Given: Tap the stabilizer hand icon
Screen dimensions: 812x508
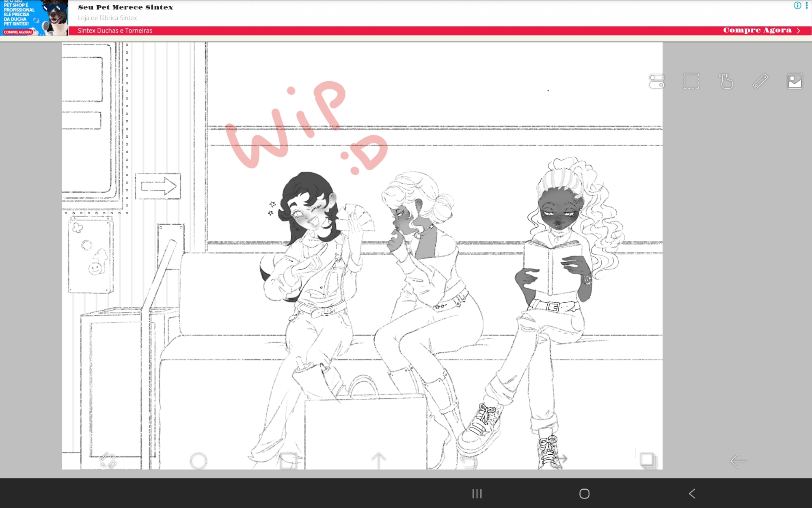Looking at the screenshot, I should click(x=726, y=81).
